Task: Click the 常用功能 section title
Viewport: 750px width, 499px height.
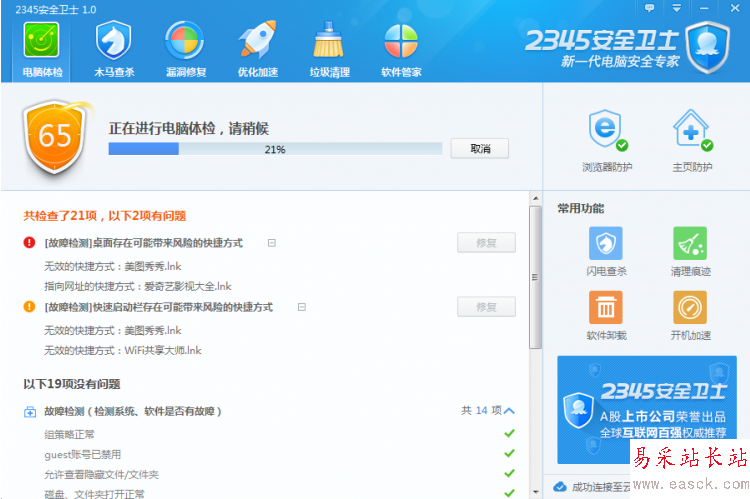Action: (581, 209)
